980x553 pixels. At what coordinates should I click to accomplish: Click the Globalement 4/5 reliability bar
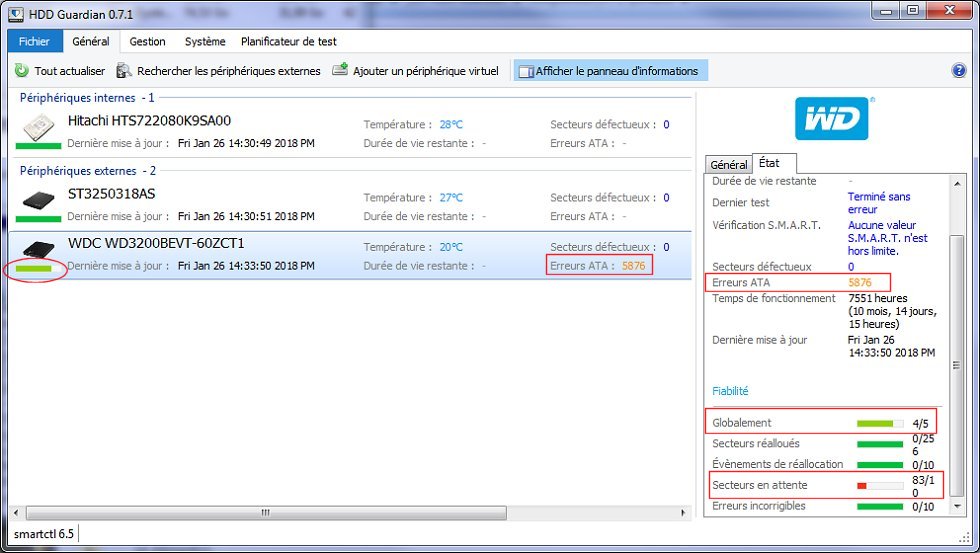(880, 424)
